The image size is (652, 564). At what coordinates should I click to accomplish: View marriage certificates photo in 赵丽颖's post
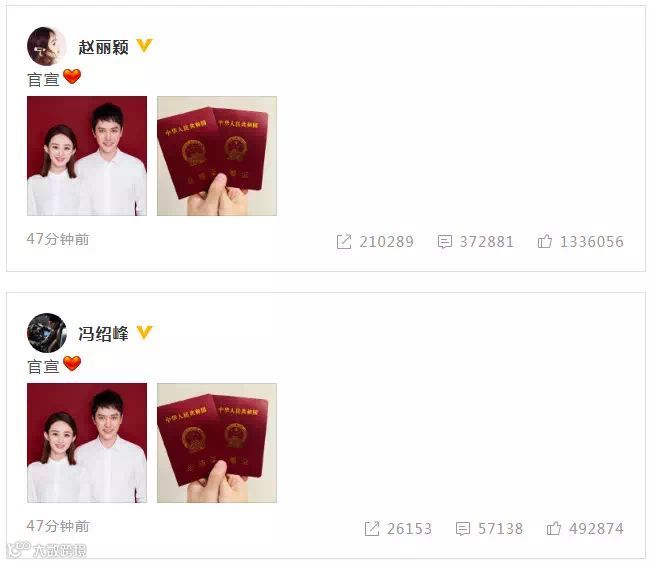(217, 156)
